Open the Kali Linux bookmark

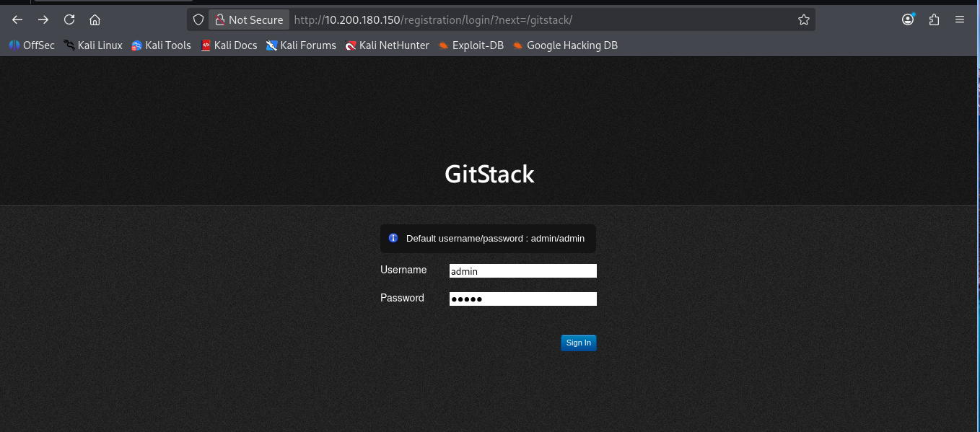93,45
